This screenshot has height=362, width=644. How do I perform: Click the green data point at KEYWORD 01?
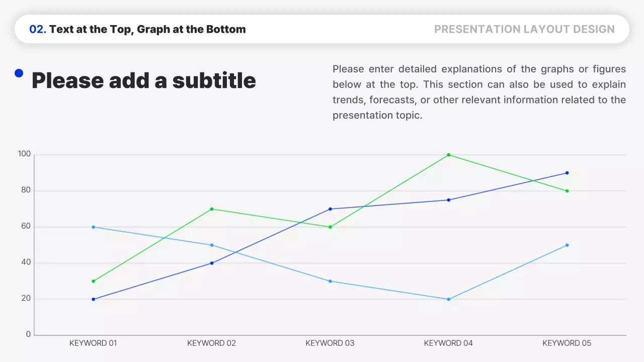[x=94, y=281]
